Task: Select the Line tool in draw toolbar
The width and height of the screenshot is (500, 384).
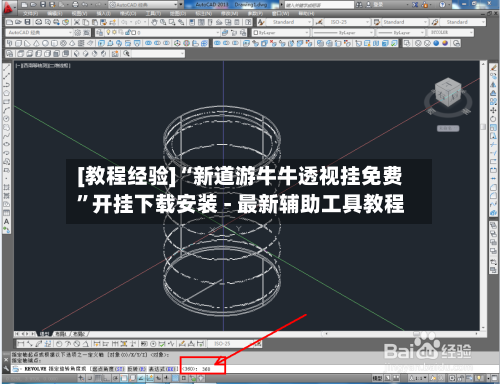Action: [6, 68]
